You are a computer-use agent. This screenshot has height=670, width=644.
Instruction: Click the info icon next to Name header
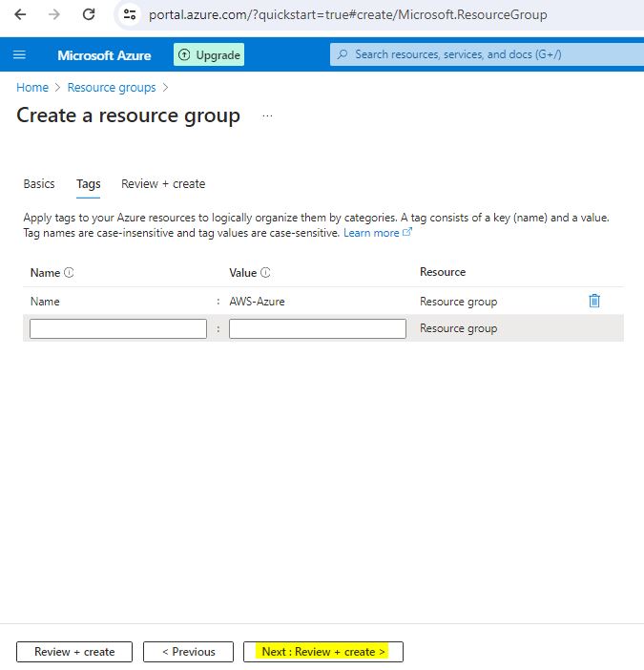click(69, 273)
